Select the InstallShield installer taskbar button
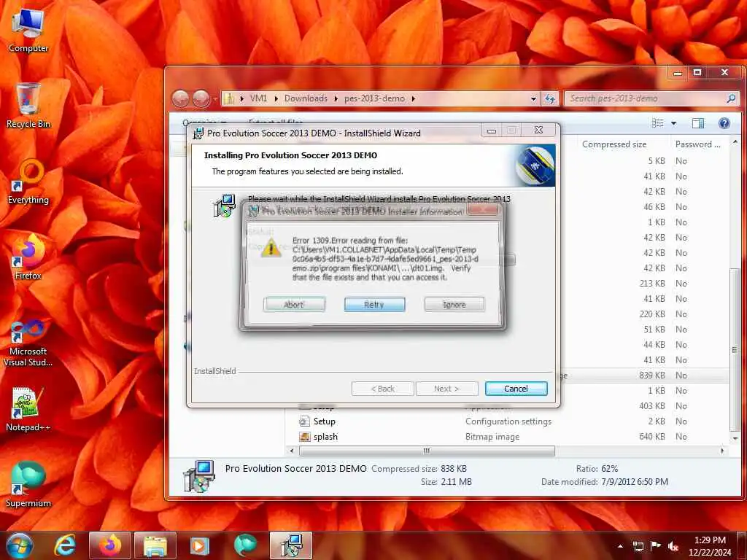Viewport: 747px width, 560px height. pos(291,545)
